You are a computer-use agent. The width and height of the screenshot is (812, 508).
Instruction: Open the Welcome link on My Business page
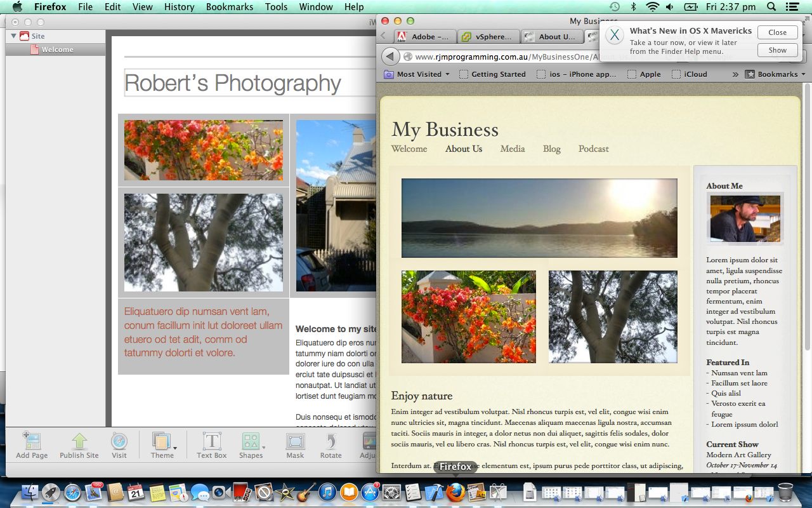tap(409, 149)
